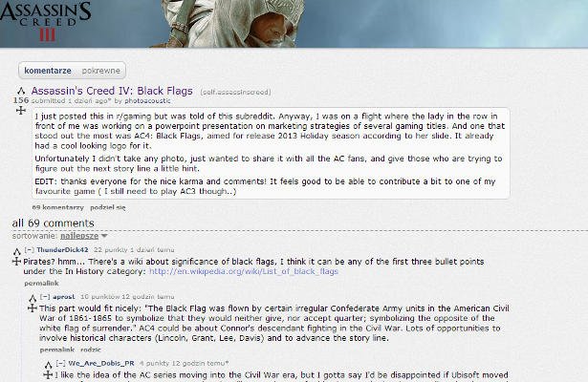Image resolution: width=588 pixels, height=382 pixels.
Task: Upvote aprost's comment
Action: click(x=33, y=299)
